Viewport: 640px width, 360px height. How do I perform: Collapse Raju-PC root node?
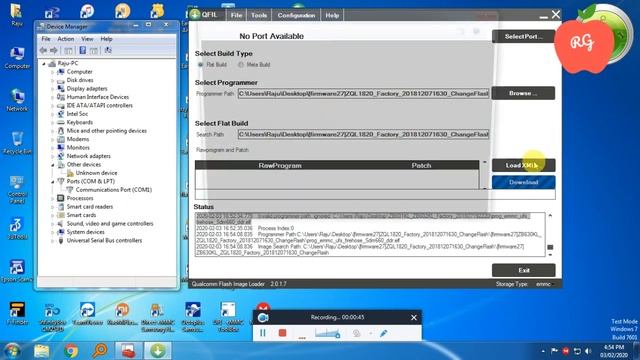pos(44,64)
